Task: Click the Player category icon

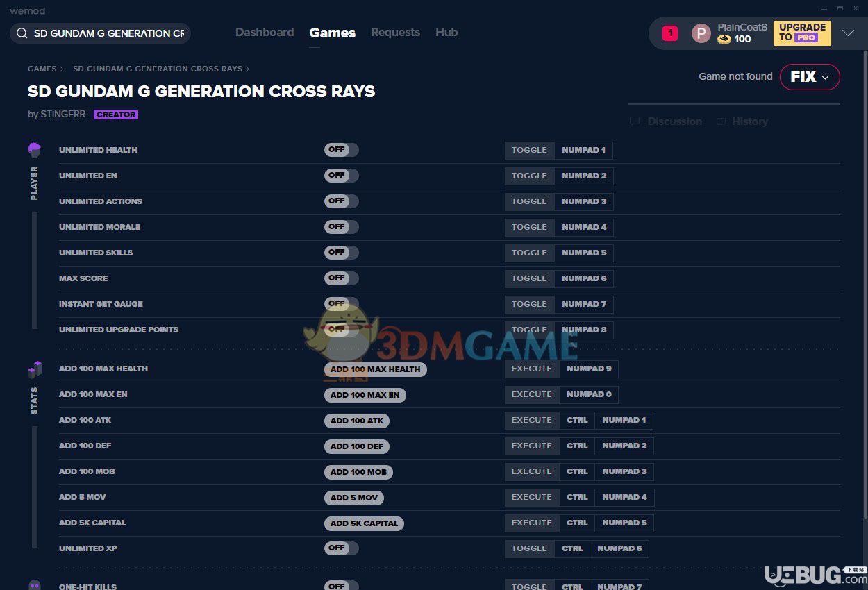Action: coord(34,150)
